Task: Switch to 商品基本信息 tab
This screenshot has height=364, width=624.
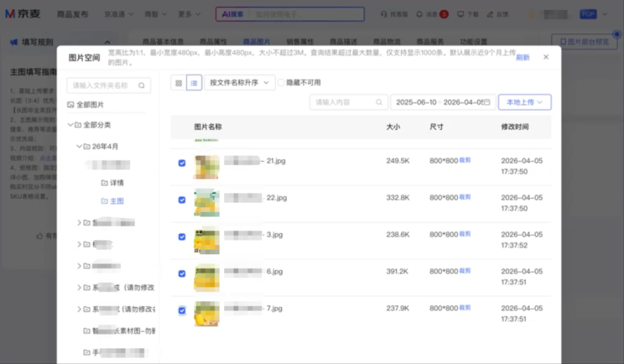Action: click(x=162, y=42)
